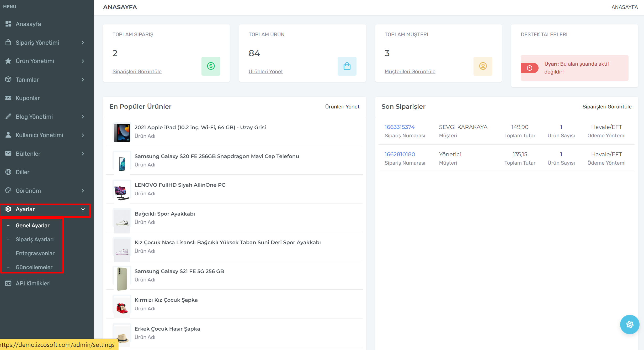Expand the Ürün Yönetimi menu chevron
The width and height of the screenshot is (644, 350).
(83, 61)
